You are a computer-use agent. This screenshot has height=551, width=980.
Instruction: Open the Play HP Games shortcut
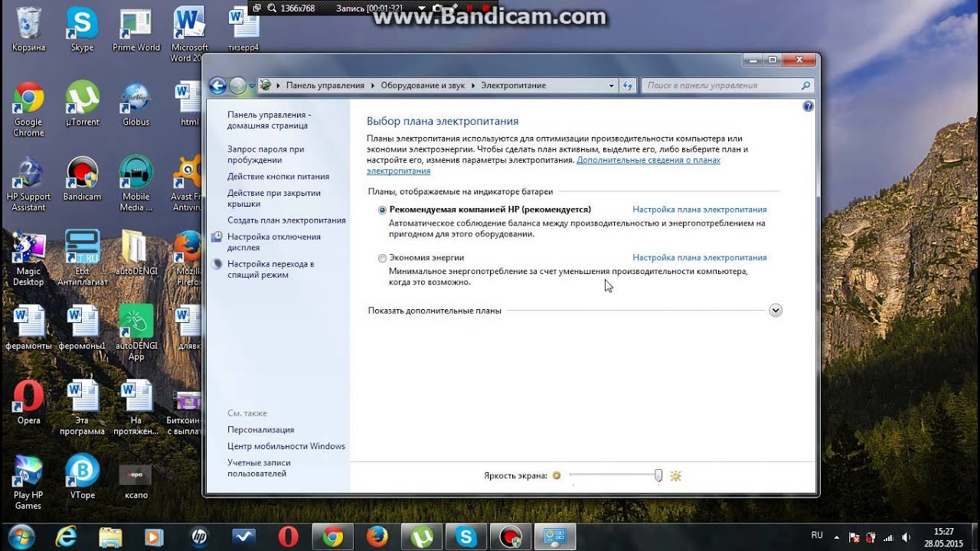click(x=28, y=482)
